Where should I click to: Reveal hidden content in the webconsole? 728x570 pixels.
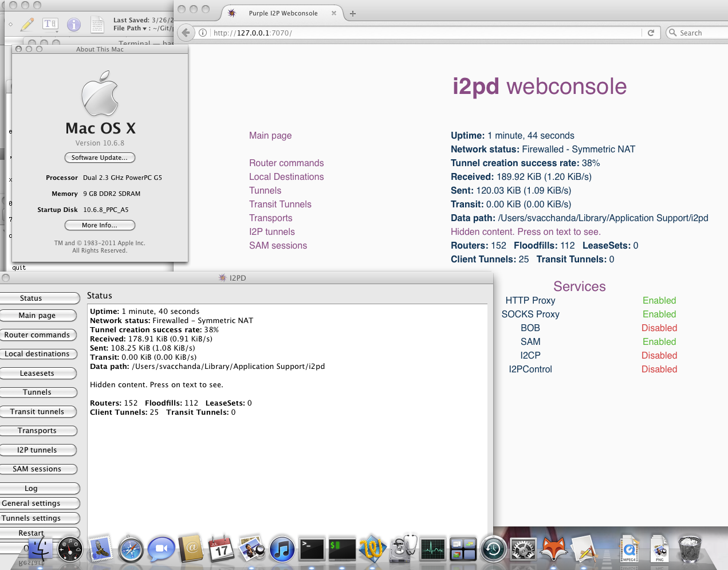coord(526,231)
